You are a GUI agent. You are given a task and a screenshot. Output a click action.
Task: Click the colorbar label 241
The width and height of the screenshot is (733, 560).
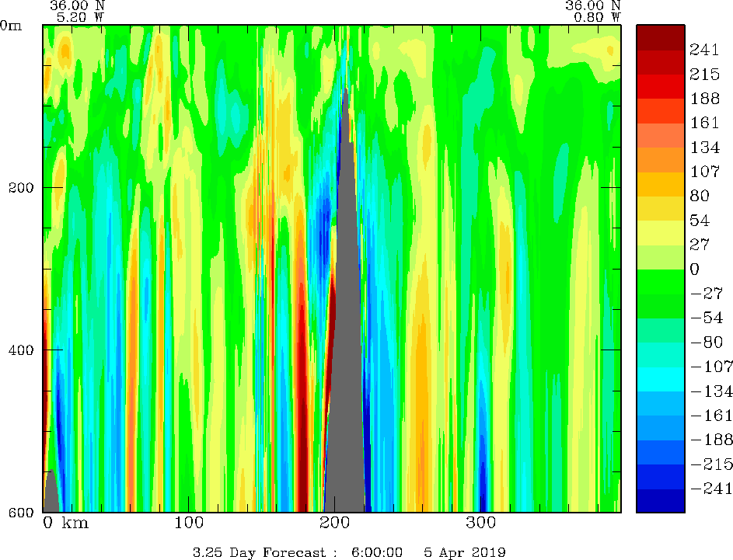click(704, 50)
